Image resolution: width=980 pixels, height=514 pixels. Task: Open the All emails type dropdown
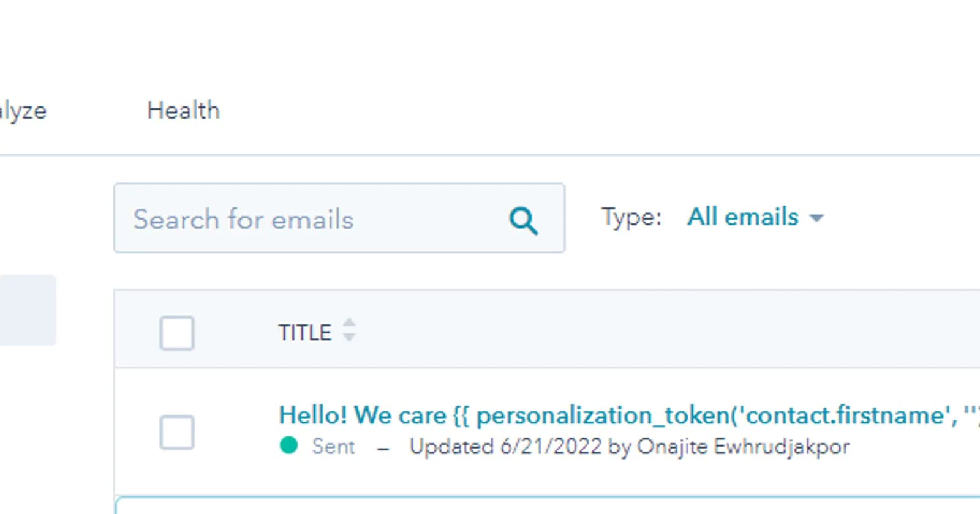pos(743,217)
